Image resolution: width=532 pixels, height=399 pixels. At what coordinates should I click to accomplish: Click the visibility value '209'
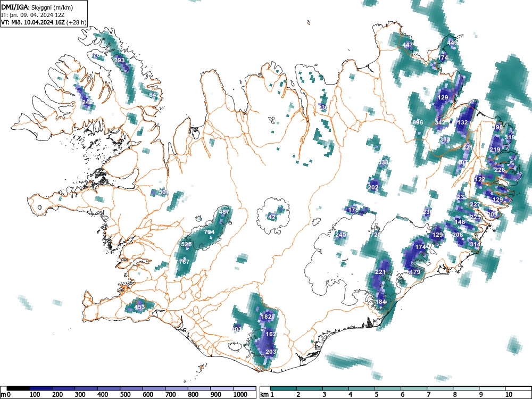(492, 214)
